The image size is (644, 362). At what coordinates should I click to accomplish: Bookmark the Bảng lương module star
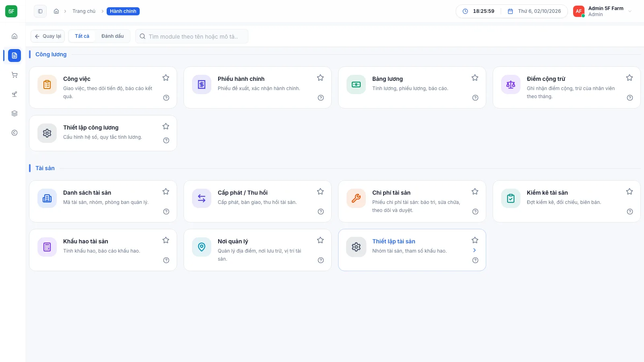point(475,78)
